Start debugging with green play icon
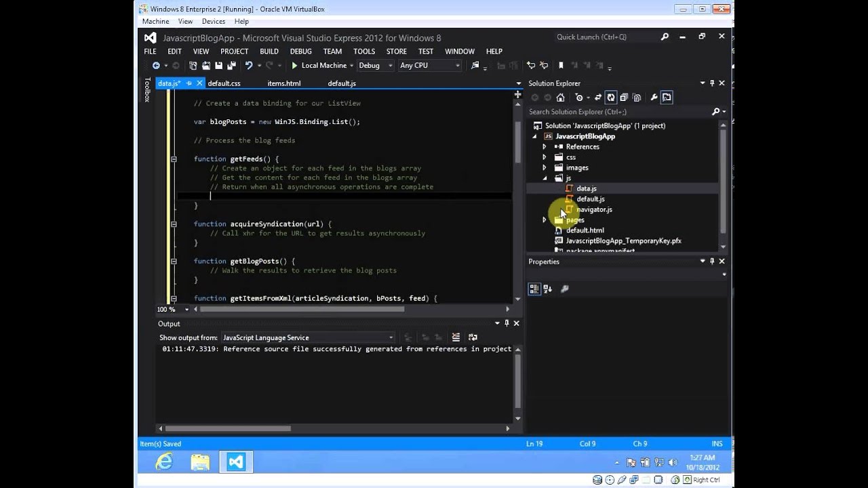 (294, 66)
